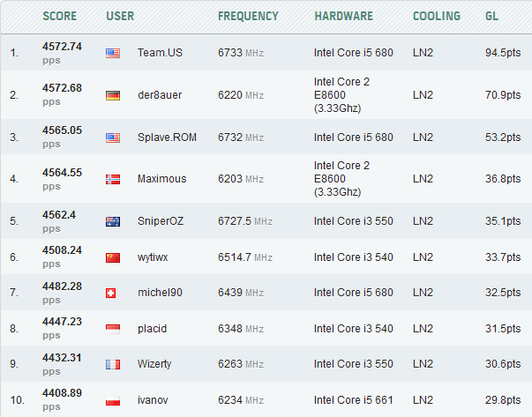Sort by the FREQUENCY column header
Image resolution: width=532 pixels, height=417 pixels.
pyautogui.click(x=248, y=16)
